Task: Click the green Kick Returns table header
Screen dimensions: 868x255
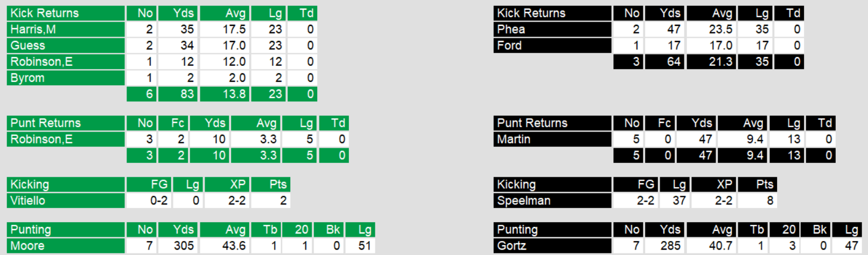Action: tap(66, 13)
